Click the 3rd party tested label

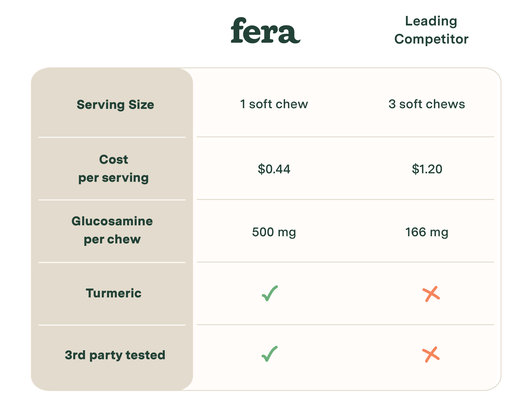(115, 355)
